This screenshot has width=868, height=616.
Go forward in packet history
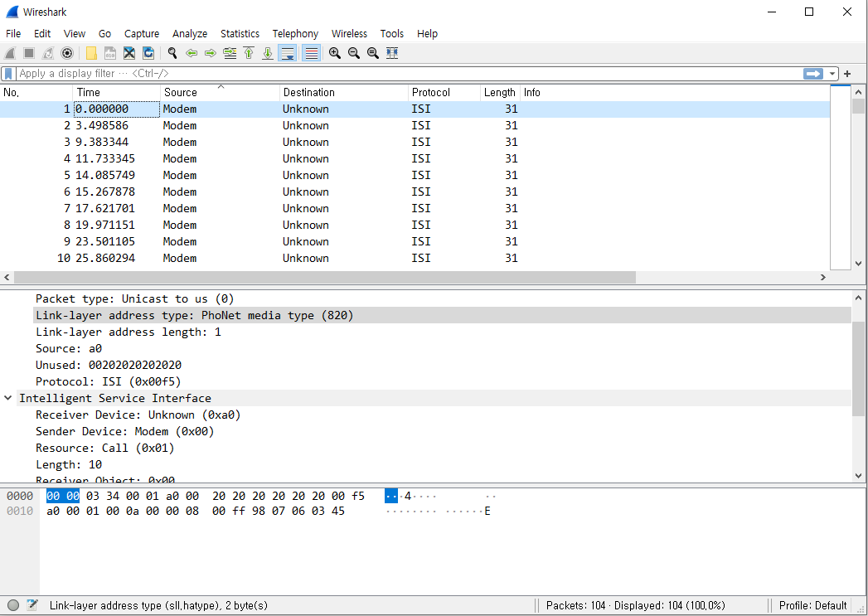pos(211,53)
